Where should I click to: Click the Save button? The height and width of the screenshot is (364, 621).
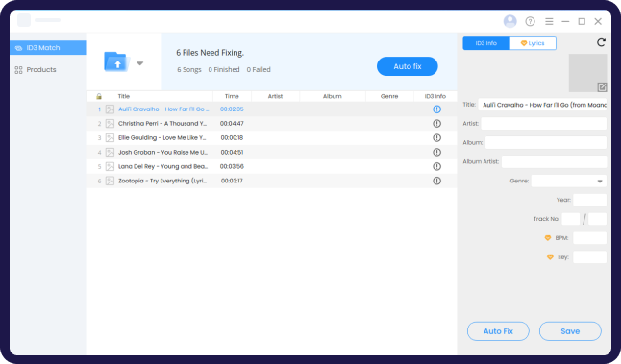570,331
